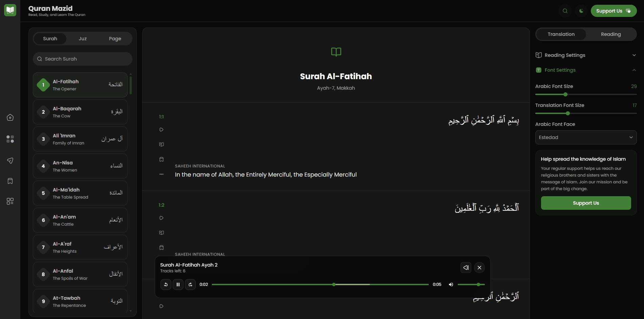Close the audio player
Viewport: 644px width, 319px height.
[479, 268]
